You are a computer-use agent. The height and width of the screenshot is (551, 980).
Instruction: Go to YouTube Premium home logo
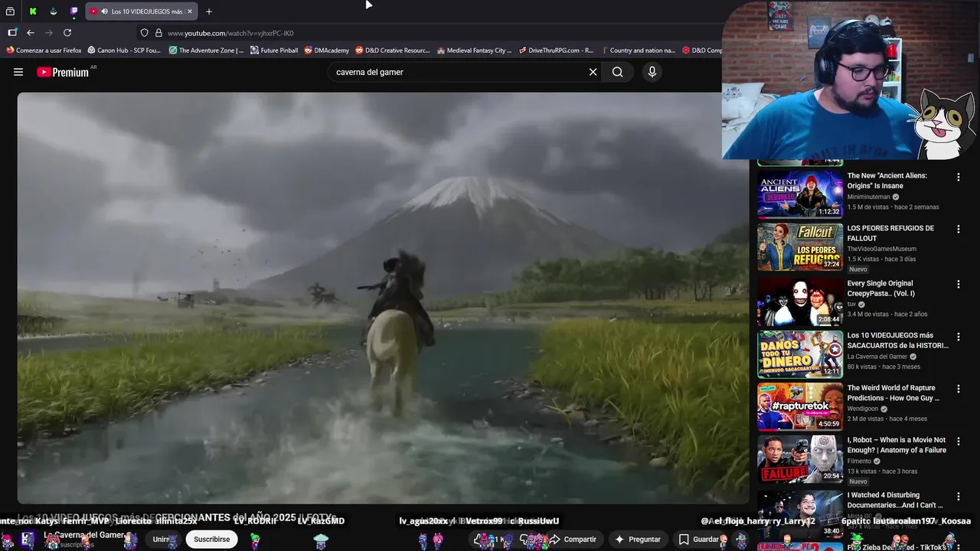point(63,72)
